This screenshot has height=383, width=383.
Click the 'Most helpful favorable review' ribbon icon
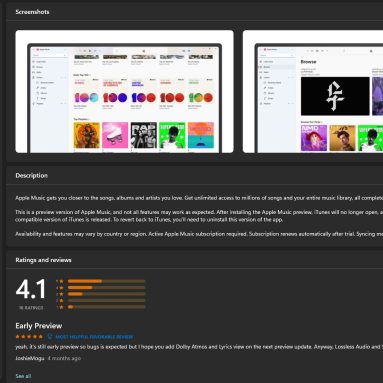tap(50, 337)
